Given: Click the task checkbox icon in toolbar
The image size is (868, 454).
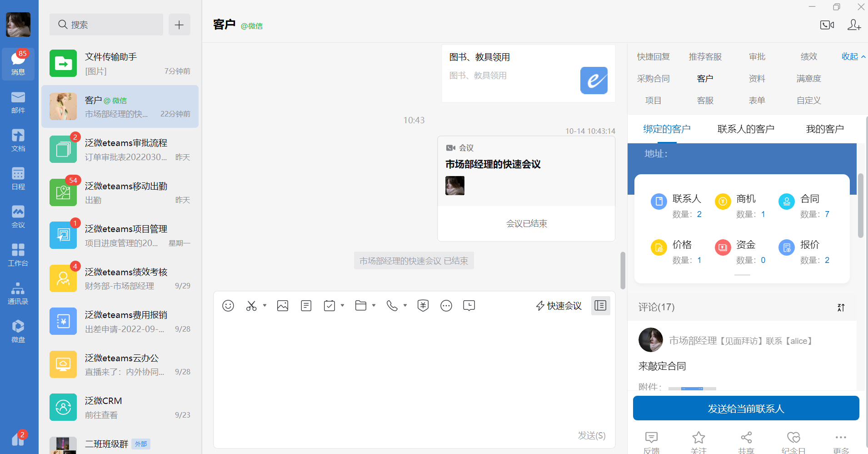Looking at the screenshot, I should click(329, 306).
